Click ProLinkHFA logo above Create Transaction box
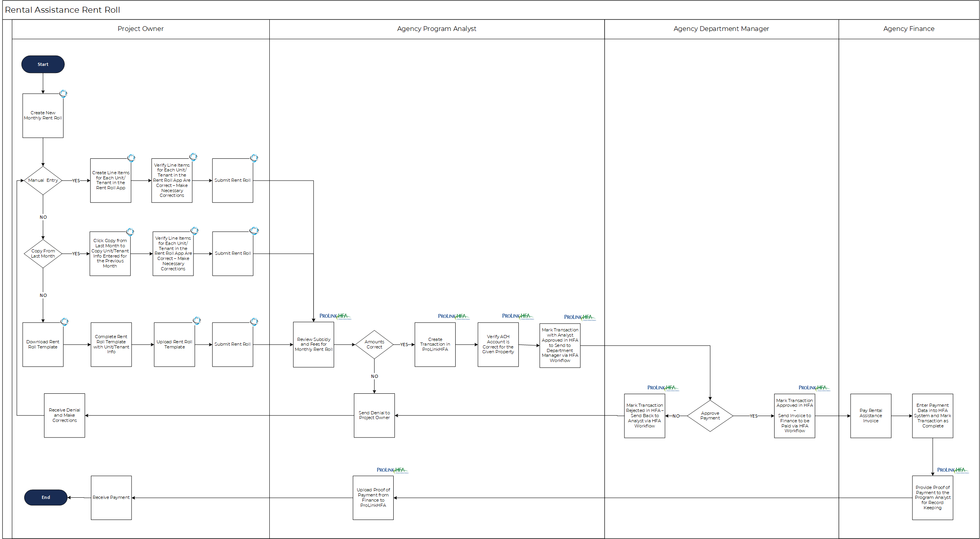The width and height of the screenshot is (980, 539). click(x=453, y=316)
